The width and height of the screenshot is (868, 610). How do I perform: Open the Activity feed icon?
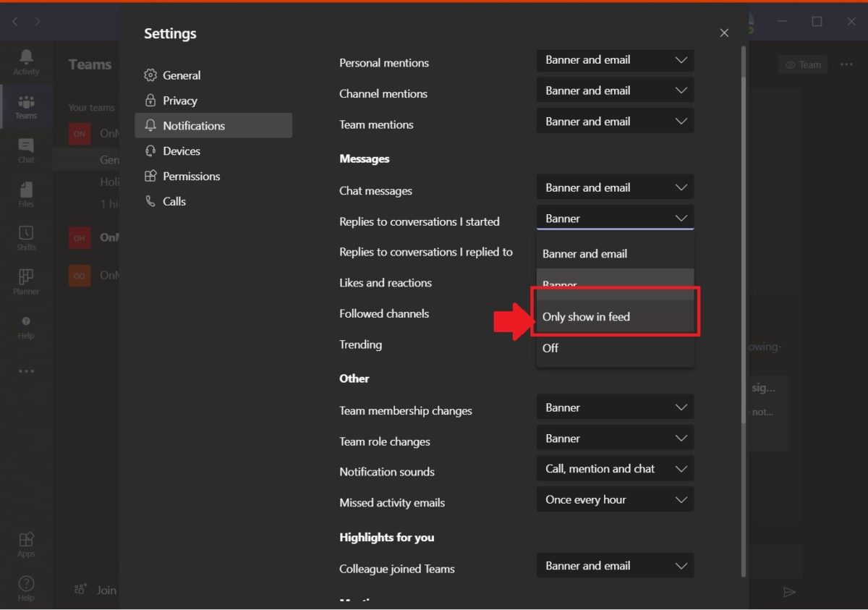[26, 62]
